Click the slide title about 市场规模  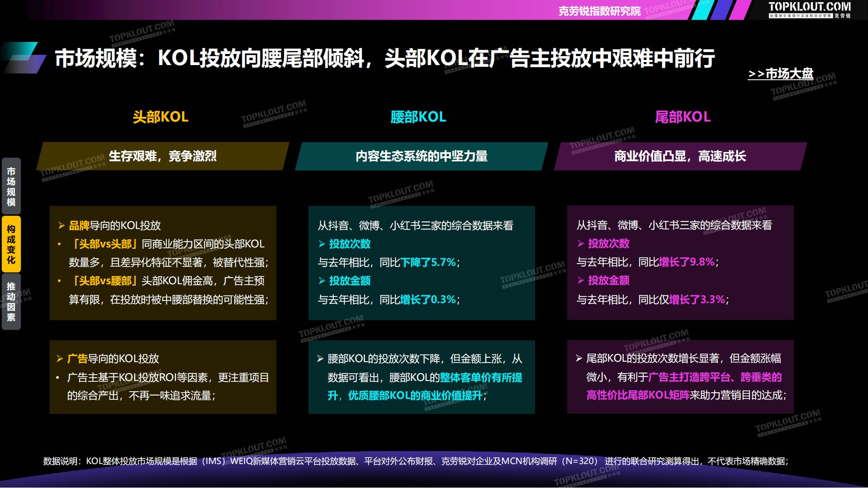[x=385, y=58]
